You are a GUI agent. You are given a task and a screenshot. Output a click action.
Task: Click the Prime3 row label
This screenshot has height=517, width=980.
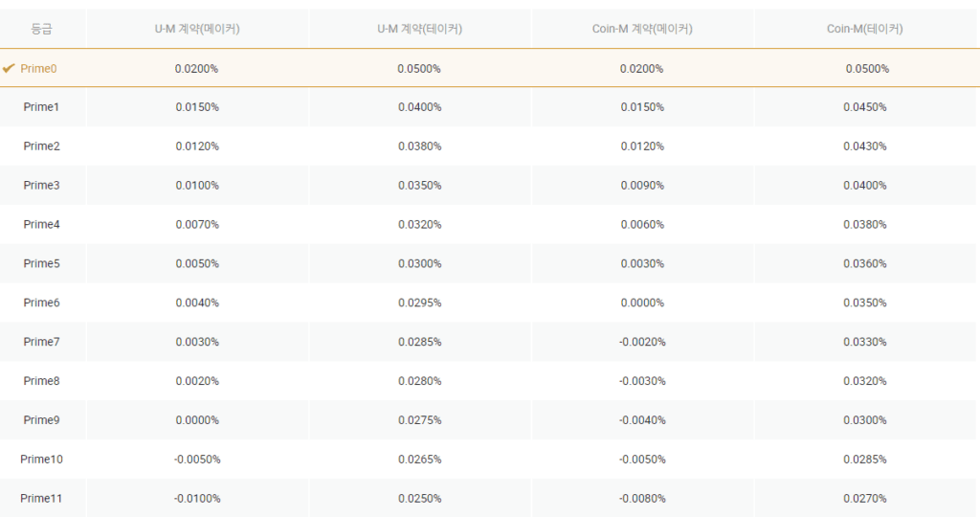41,186
